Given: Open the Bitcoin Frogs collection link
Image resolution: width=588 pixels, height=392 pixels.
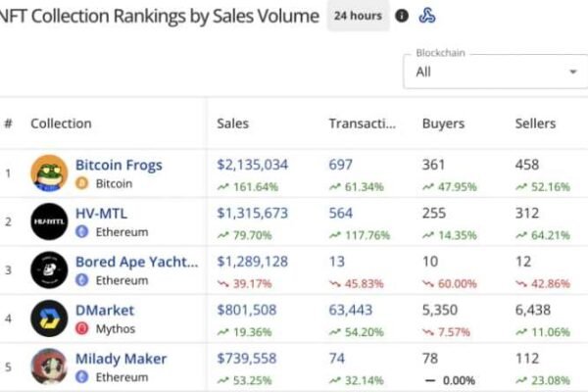Looking at the screenshot, I should [119, 165].
